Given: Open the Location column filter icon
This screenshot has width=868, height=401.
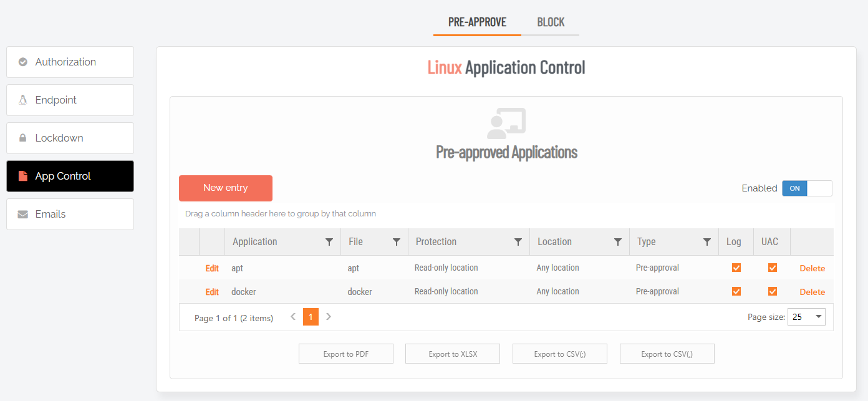Looking at the screenshot, I should point(618,242).
